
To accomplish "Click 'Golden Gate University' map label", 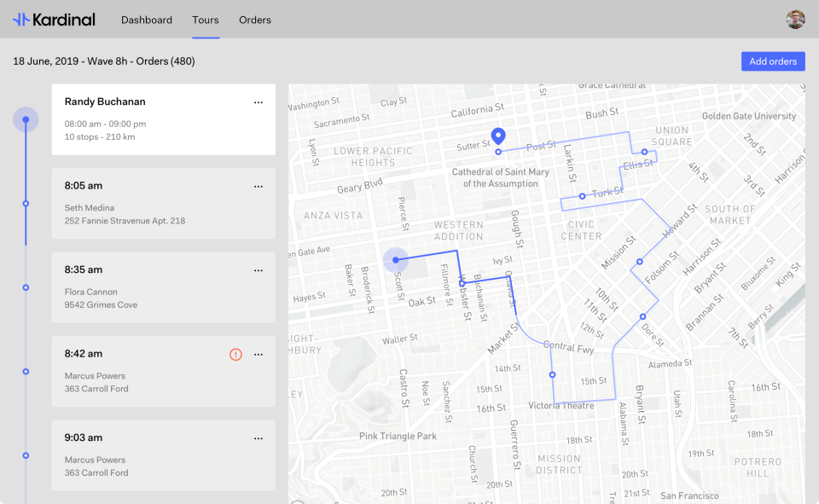I will point(749,116).
